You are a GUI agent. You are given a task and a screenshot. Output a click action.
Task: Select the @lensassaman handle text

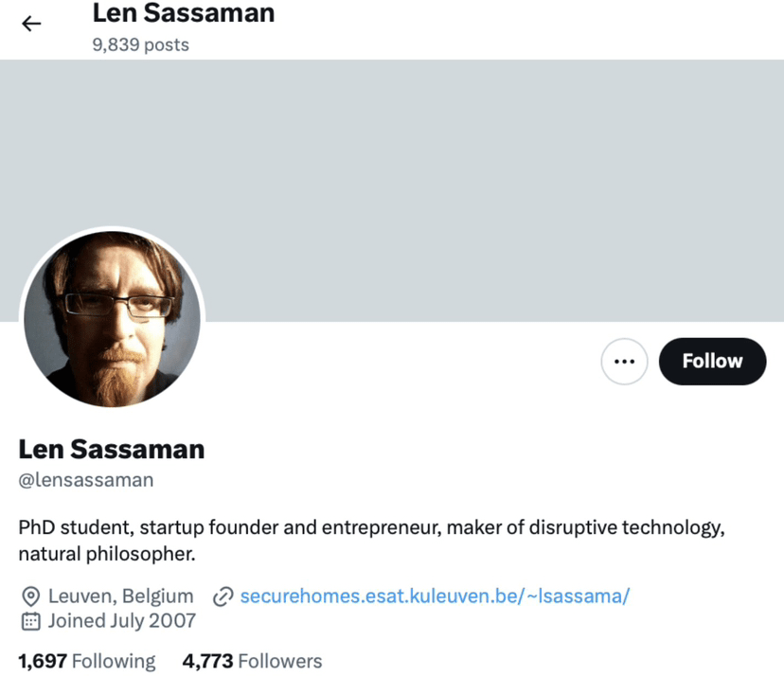tap(86, 480)
